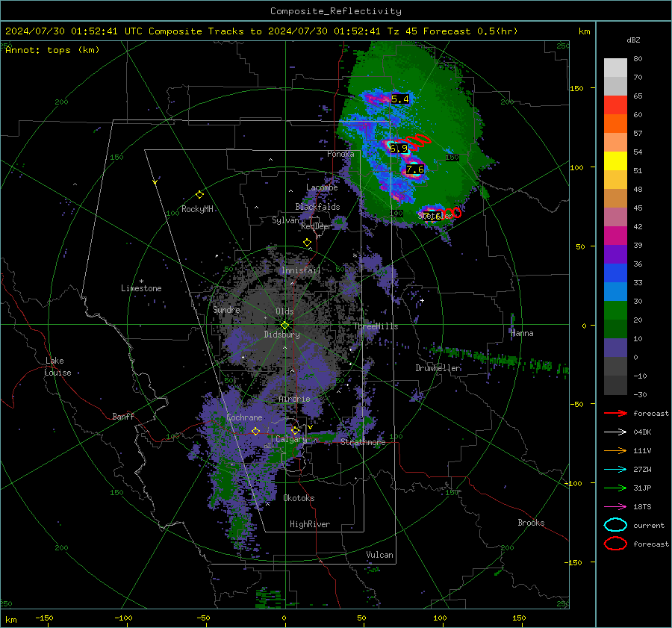Click the yellow diamond marker near RockyMH

pos(199,195)
